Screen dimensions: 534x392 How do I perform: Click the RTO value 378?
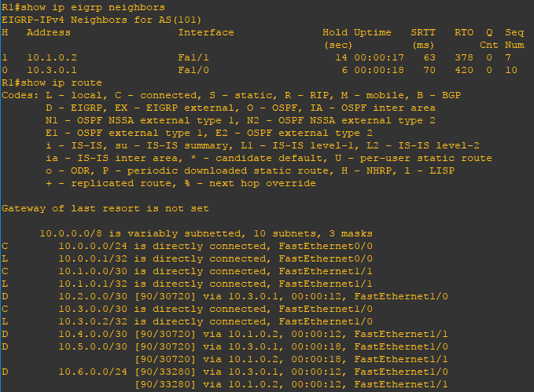[x=464, y=57]
